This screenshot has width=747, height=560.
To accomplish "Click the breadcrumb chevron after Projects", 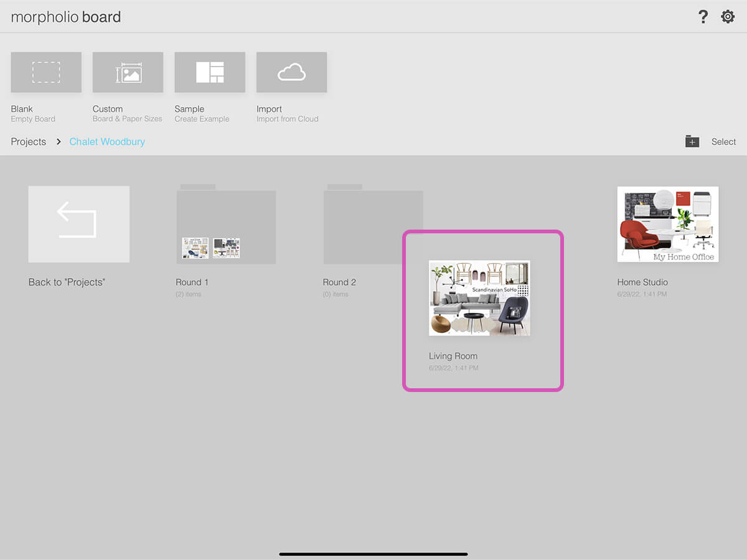I will tap(59, 142).
